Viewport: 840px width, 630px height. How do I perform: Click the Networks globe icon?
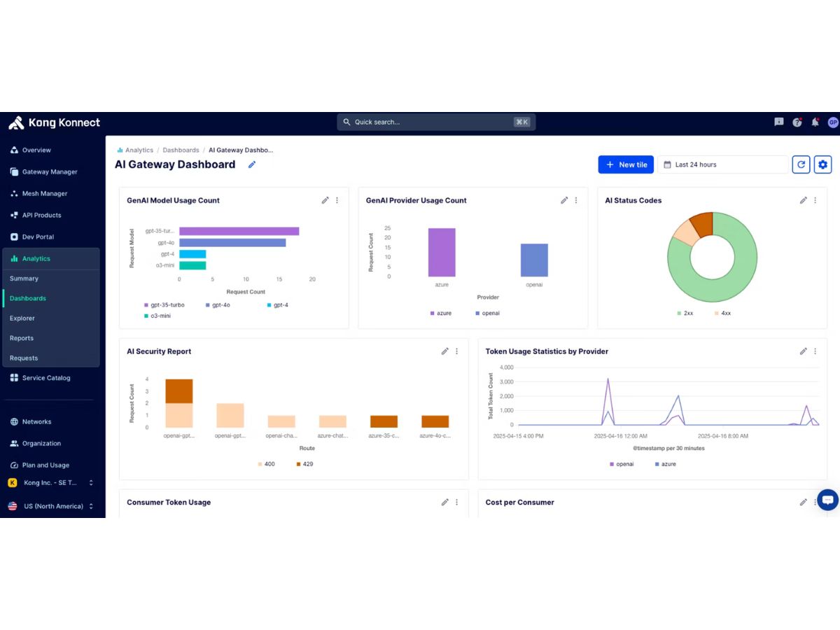[15, 422]
